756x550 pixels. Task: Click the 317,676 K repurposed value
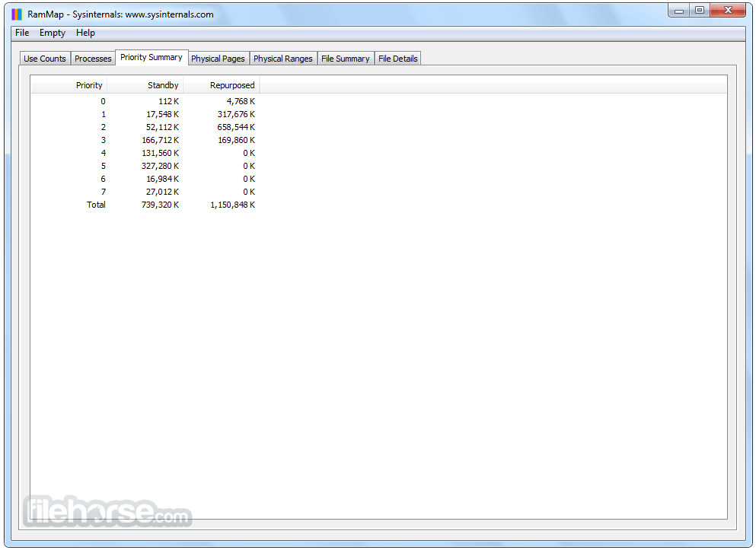pyautogui.click(x=236, y=114)
